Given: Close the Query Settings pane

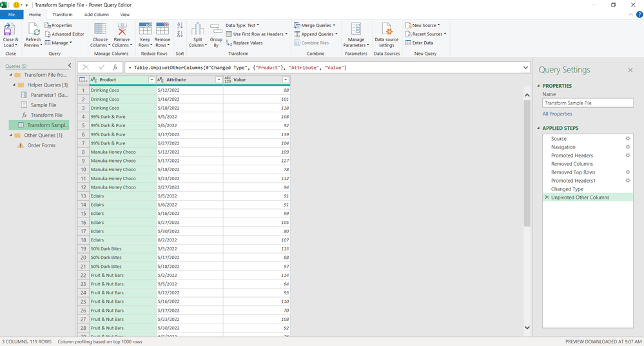Looking at the screenshot, I should (630, 70).
